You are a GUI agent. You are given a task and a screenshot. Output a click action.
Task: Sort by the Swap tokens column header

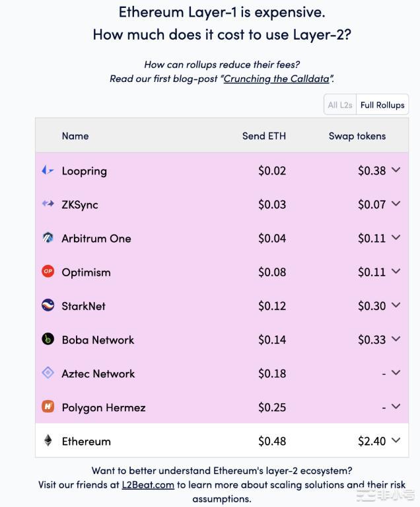[357, 136]
